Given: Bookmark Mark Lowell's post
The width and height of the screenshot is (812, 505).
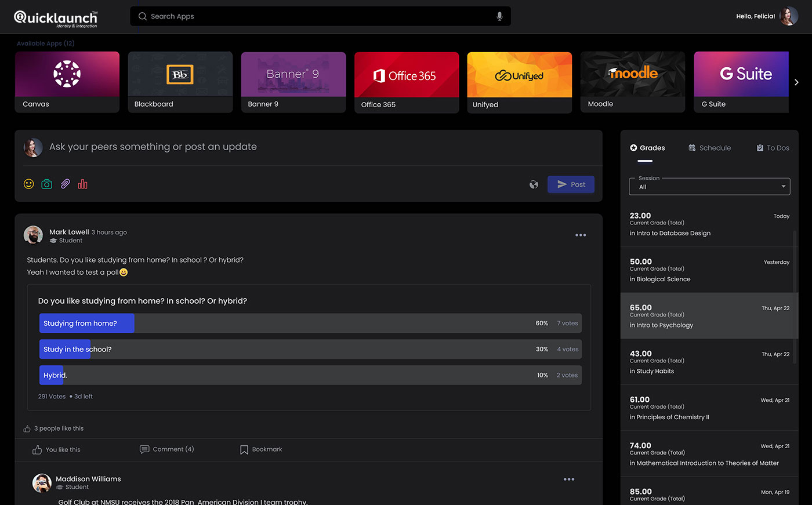Looking at the screenshot, I should point(261,449).
